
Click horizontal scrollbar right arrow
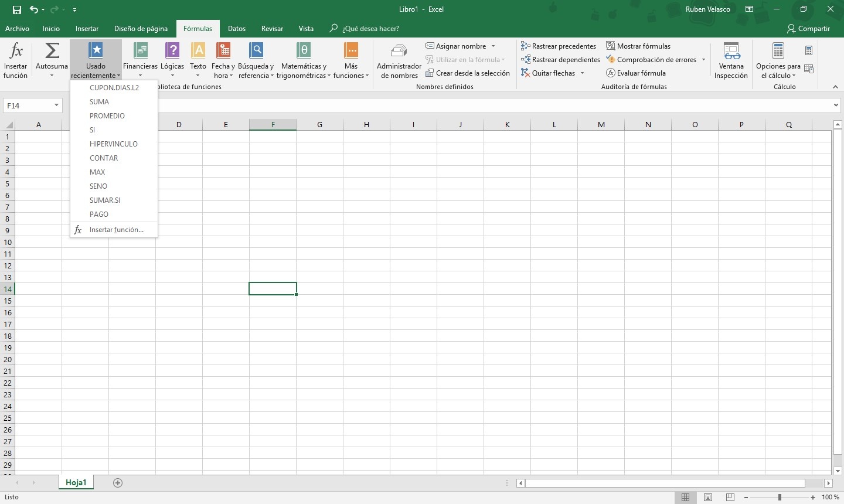[x=828, y=483]
